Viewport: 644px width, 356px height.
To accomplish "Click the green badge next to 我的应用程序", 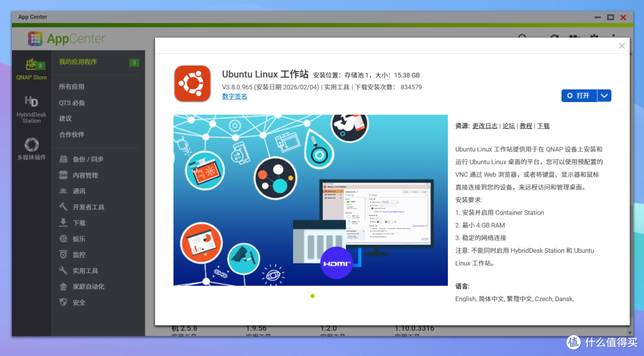I will 134,63.
